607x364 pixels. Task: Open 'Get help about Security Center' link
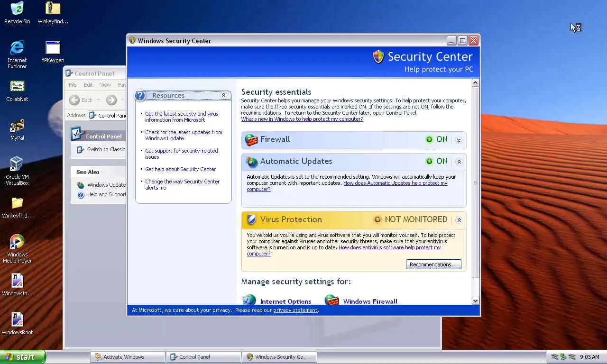(180, 169)
